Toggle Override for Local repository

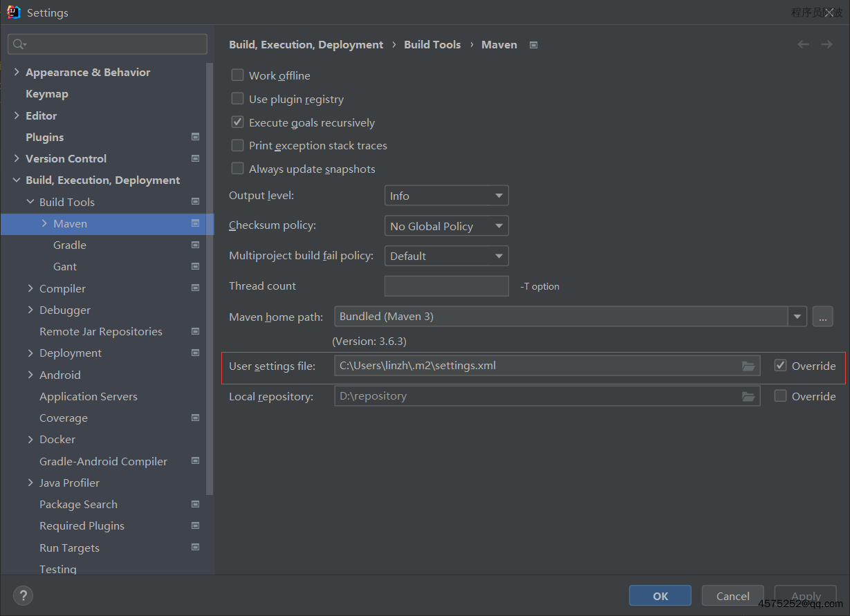pos(781,396)
